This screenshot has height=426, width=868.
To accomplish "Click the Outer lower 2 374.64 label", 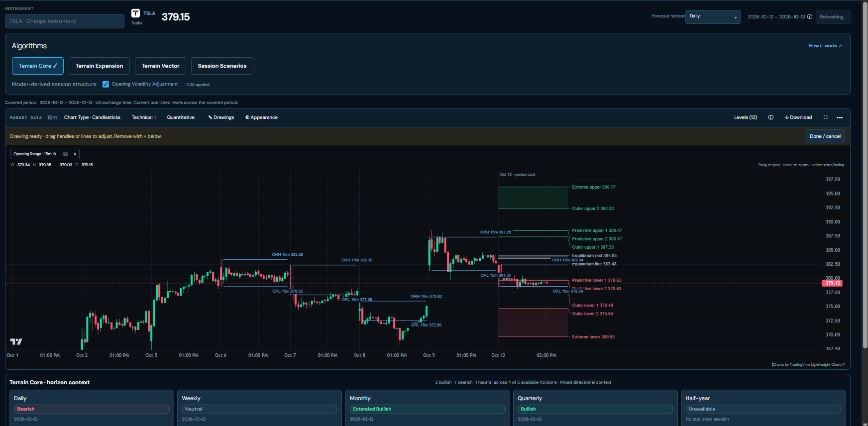I will tap(592, 314).
